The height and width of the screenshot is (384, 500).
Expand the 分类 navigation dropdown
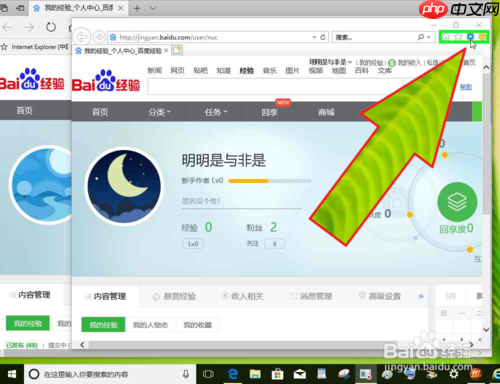click(159, 112)
